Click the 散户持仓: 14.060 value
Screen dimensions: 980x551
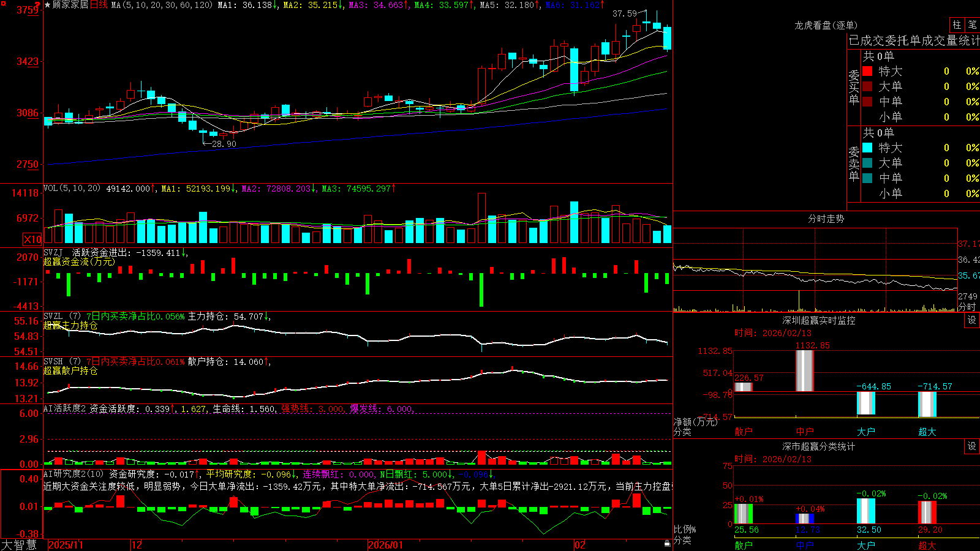[x=225, y=362]
